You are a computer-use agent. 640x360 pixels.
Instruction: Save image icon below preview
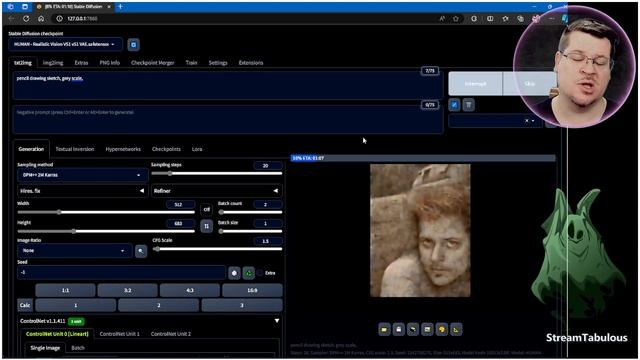point(399,329)
